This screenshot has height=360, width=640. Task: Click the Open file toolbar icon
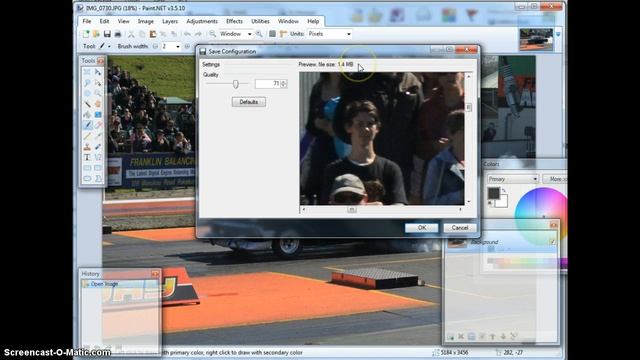[96, 34]
